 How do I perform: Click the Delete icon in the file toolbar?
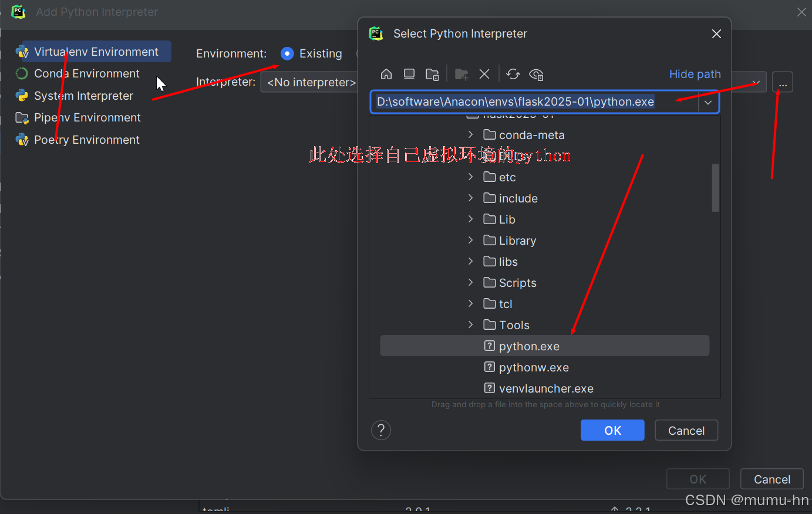pyautogui.click(x=484, y=74)
